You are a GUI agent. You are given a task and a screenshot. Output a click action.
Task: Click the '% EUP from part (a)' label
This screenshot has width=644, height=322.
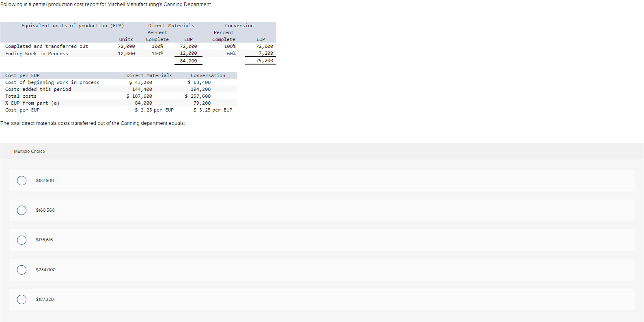(32, 103)
